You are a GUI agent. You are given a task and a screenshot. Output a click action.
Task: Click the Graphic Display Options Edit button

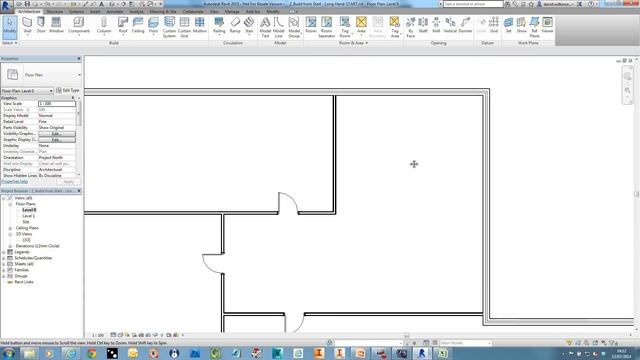tap(57, 140)
